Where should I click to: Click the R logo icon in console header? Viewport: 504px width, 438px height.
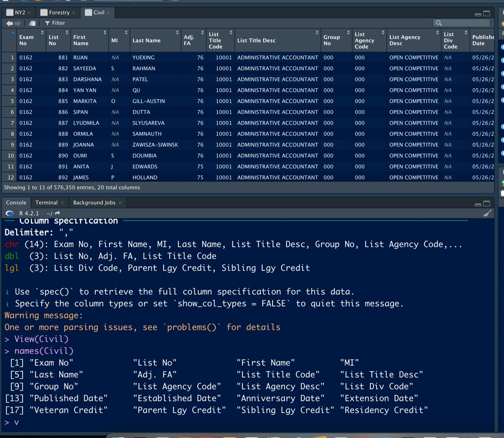tap(9, 214)
